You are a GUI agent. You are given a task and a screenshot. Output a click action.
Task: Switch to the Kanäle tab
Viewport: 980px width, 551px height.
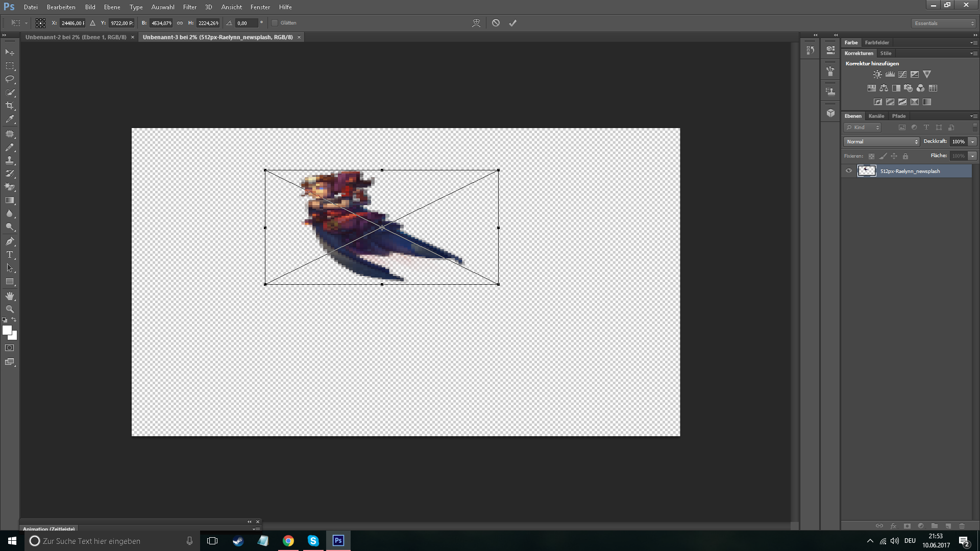pos(876,116)
